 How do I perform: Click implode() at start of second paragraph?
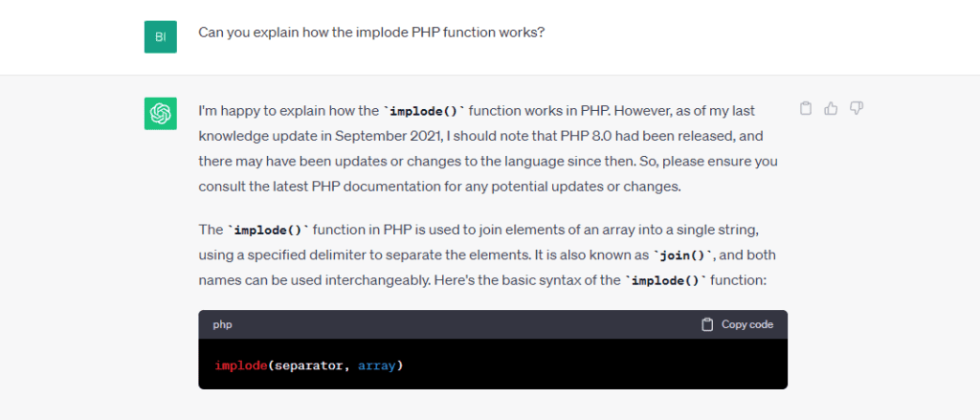point(262,232)
